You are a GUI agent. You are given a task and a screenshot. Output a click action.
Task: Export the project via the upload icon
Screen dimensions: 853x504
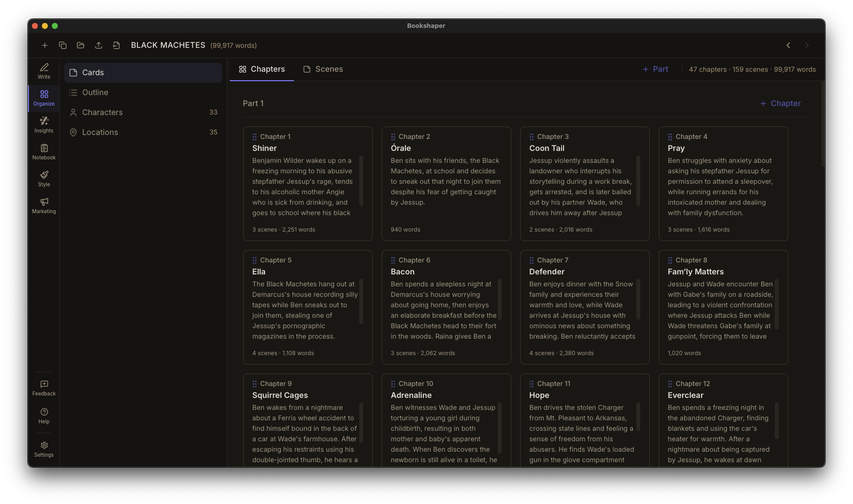pyautogui.click(x=98, y=45)
